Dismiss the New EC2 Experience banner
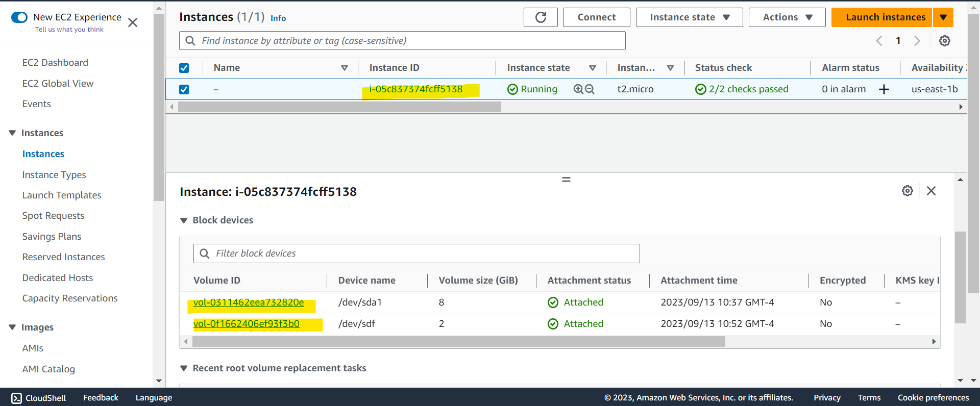 pyautogui.click(x=133, y=22)
